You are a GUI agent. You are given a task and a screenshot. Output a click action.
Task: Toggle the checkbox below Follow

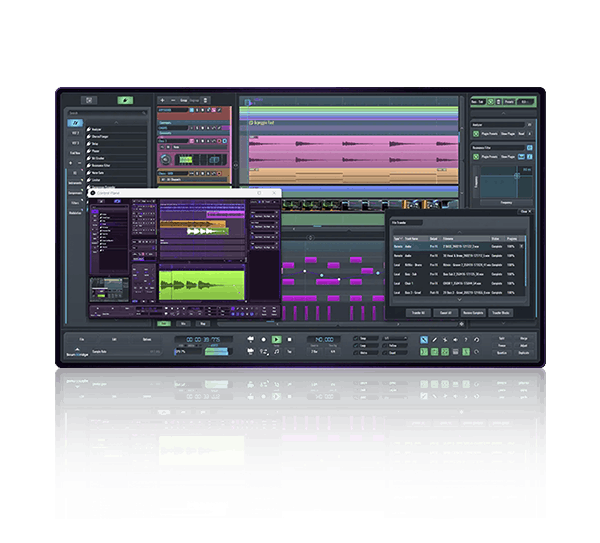385,352
